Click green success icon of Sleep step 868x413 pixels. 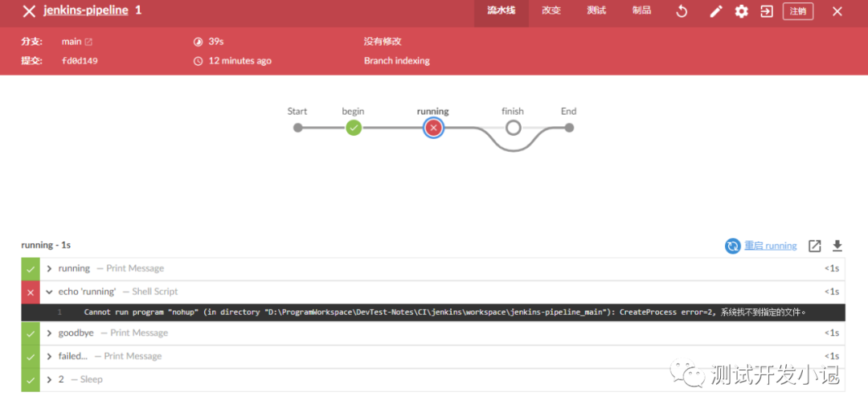(31, 380)
